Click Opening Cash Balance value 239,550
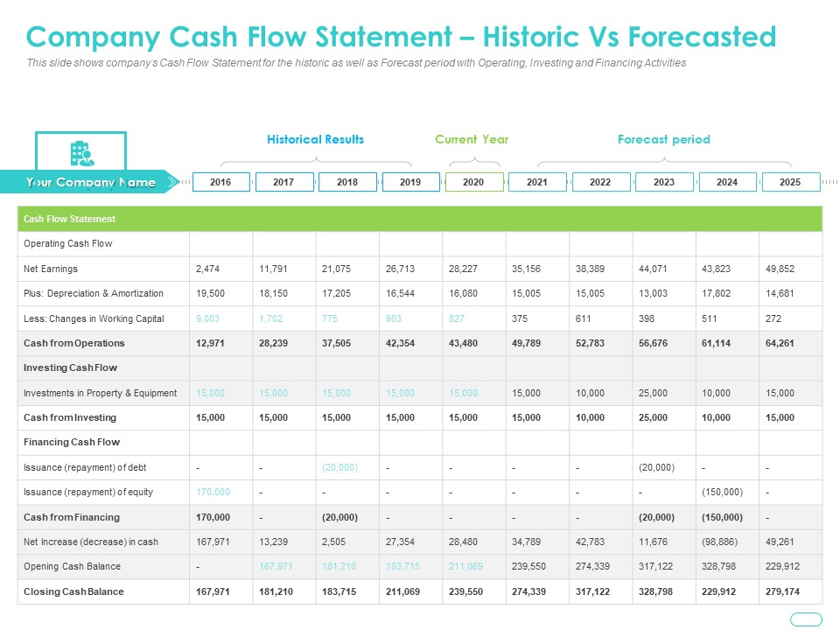The height and width of the screenshot is (630, 840). 528,567
